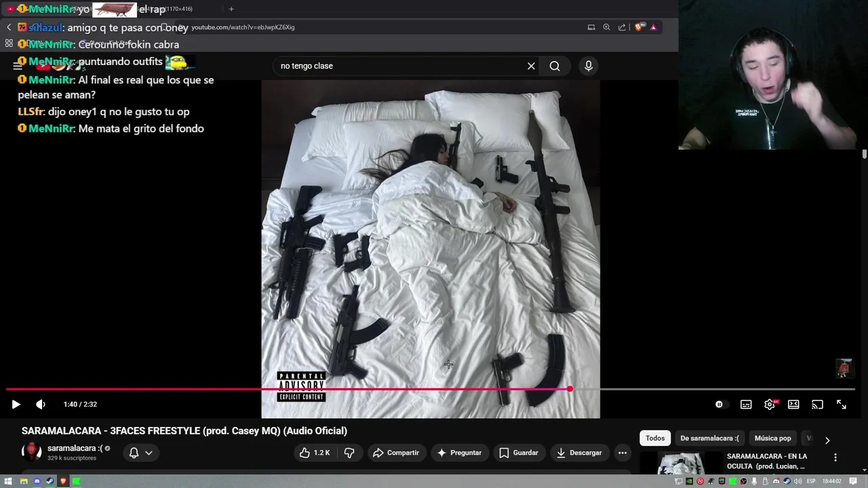Click the youtube.com address bar URL
The image size is (868, 488).
[243, 27]
